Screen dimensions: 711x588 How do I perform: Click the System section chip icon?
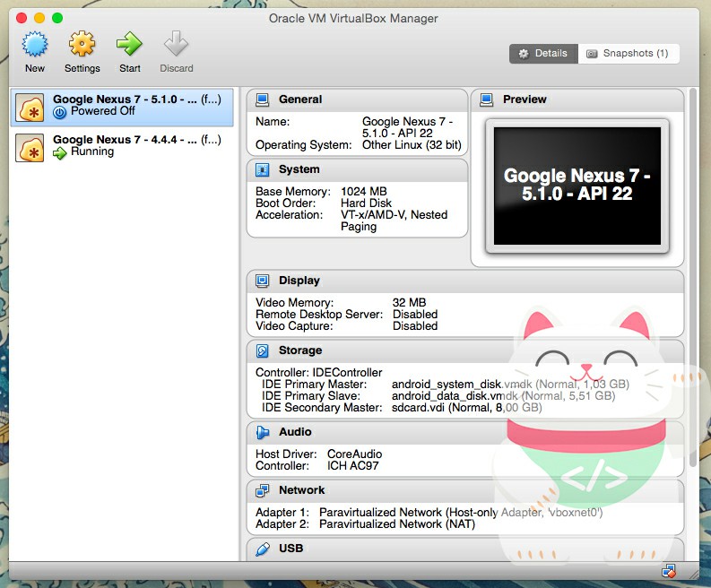[262, 169]
